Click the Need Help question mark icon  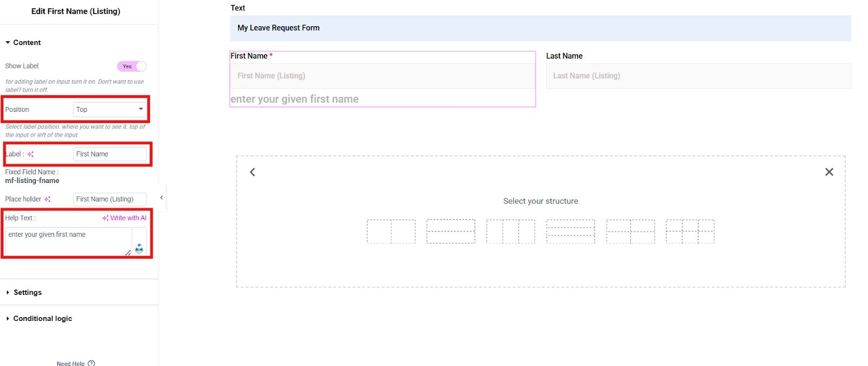91,363
